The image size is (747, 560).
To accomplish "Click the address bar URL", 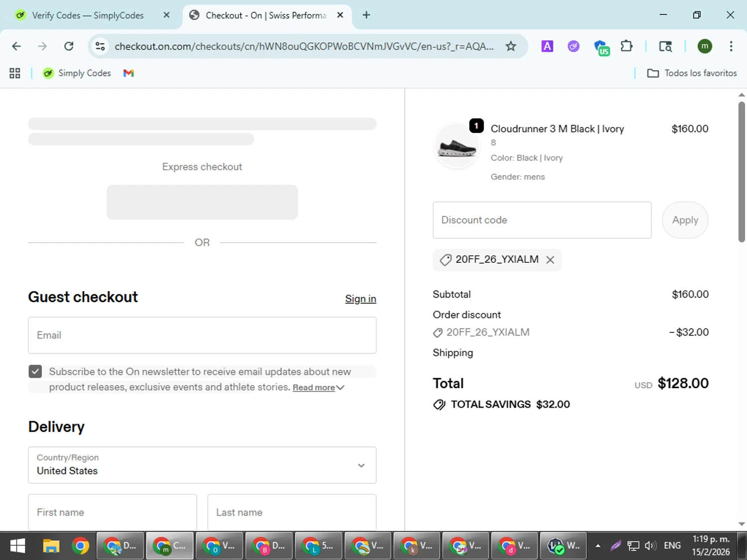I will (304, 46).
